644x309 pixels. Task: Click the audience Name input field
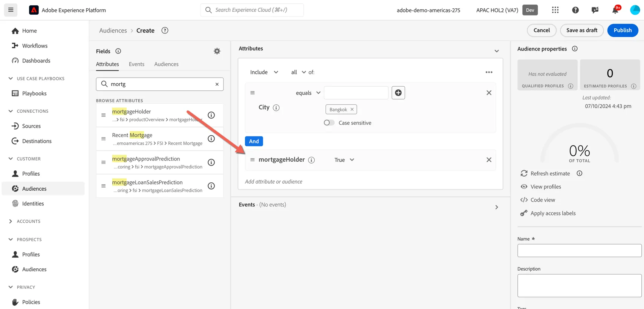(x=579, y=251)
